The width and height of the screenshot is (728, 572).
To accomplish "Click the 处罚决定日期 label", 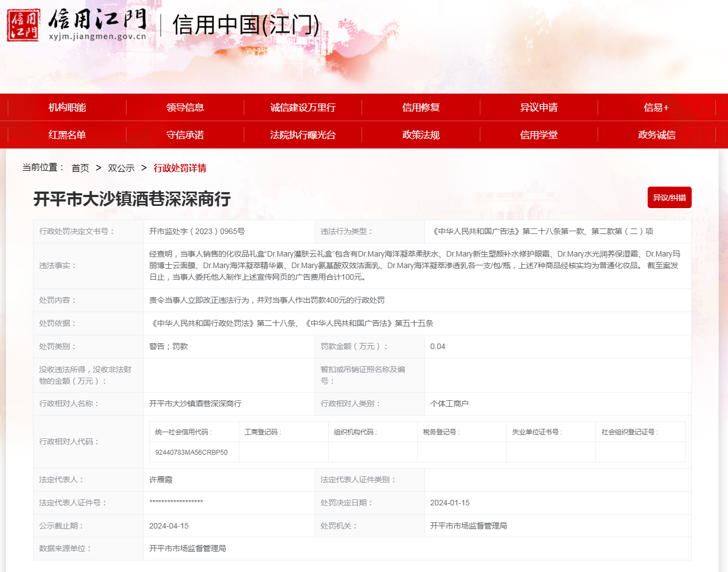I will 347,503.
